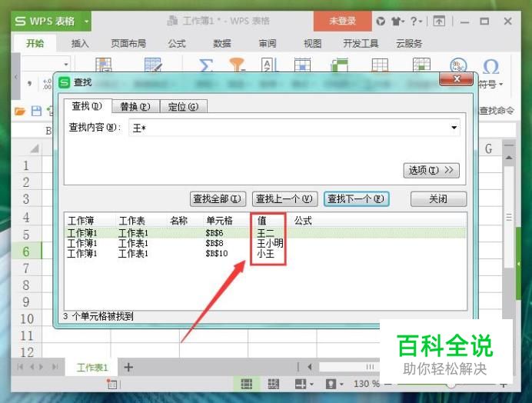Switch to the 定位 tab in dialog
Screen dimensions: 532x403
(x=184, y=107)
